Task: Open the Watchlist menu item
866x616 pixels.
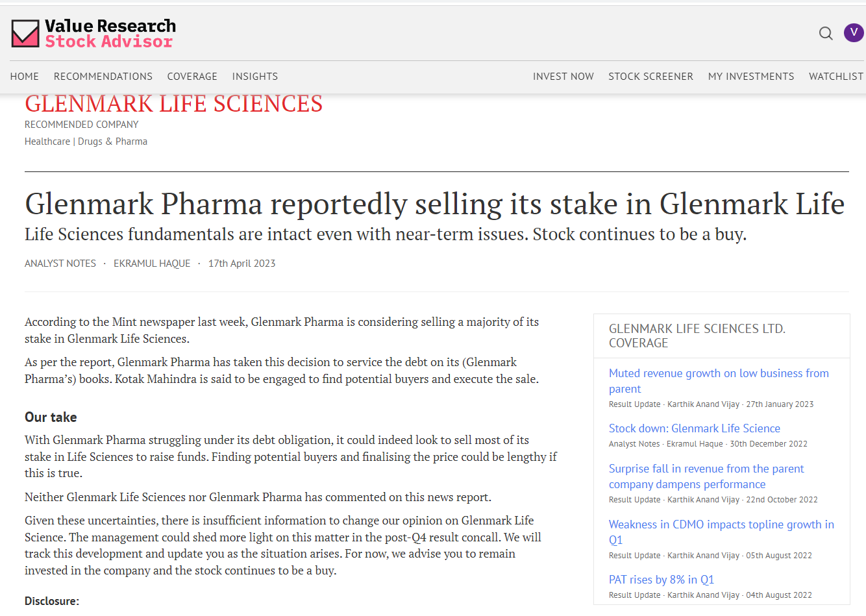Action: pos(835,77)
